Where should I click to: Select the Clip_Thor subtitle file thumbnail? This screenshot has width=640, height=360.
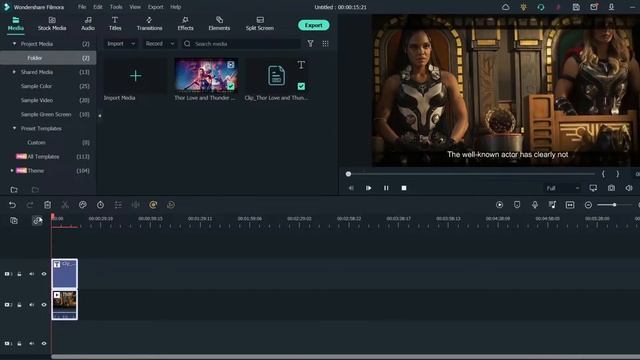276,75
